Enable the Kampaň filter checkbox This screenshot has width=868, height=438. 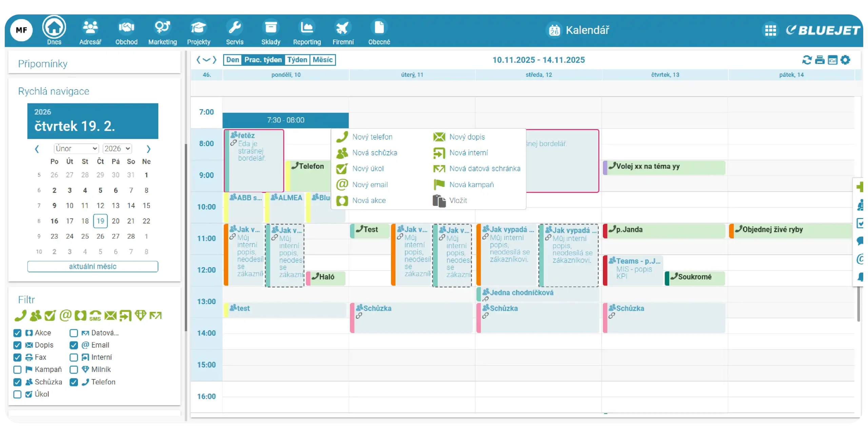pos(17,370)
